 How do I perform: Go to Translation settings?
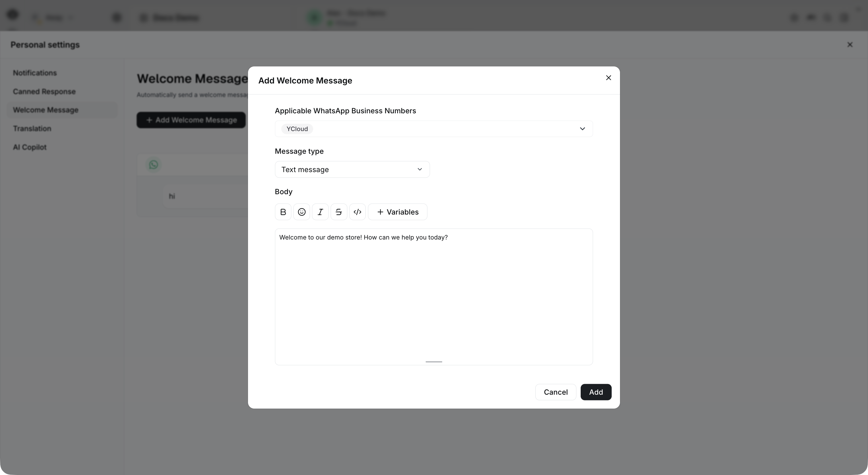32,128
